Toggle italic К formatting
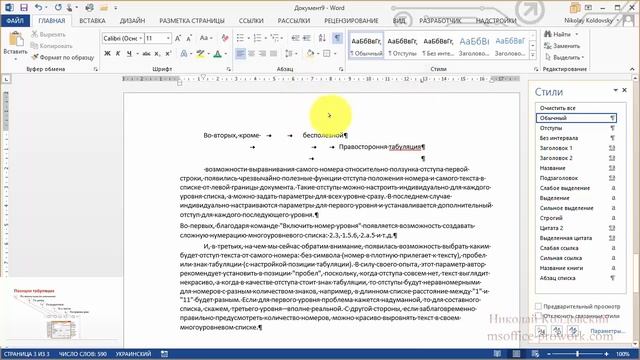 (x=118, y=53)
